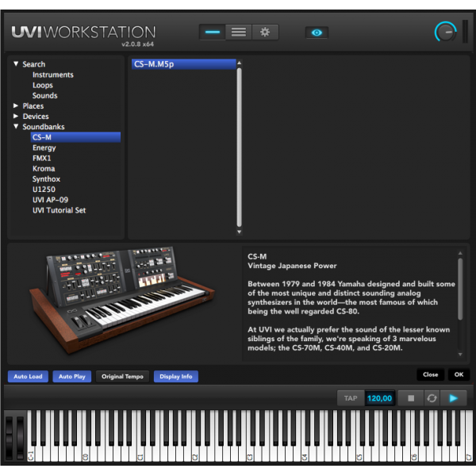This screenshot has width=476, height=476.
Task: Toggle the browser eye icon
Action: point(317,33)
